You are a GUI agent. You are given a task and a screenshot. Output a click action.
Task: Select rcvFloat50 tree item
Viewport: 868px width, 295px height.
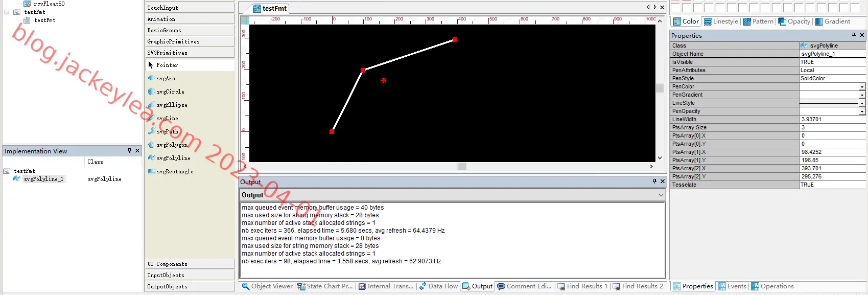pyautogui.click(x=49, y=4)
